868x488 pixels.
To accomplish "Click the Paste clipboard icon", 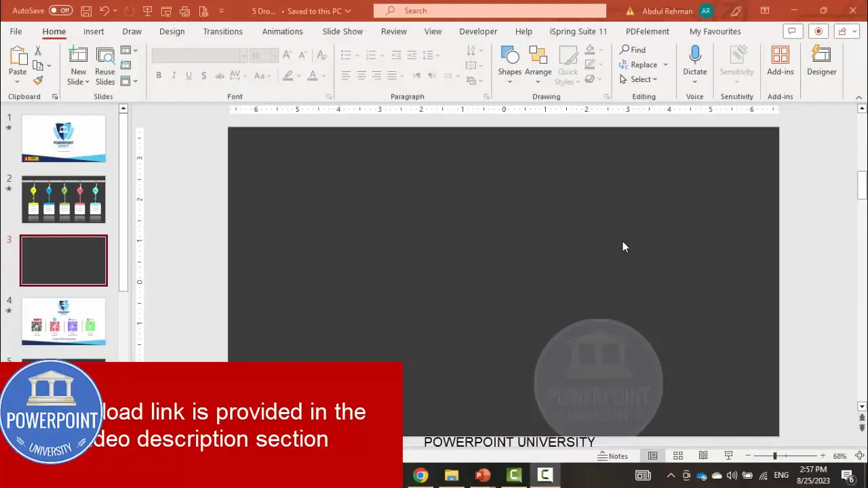I will (18, 57).
